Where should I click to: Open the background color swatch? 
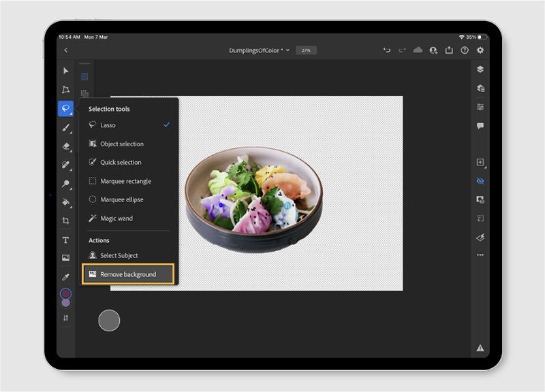point(65,303)
